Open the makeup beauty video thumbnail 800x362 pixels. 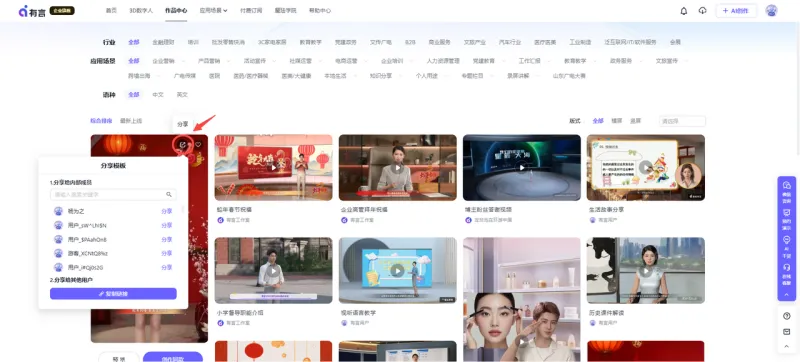pos(521,299)
